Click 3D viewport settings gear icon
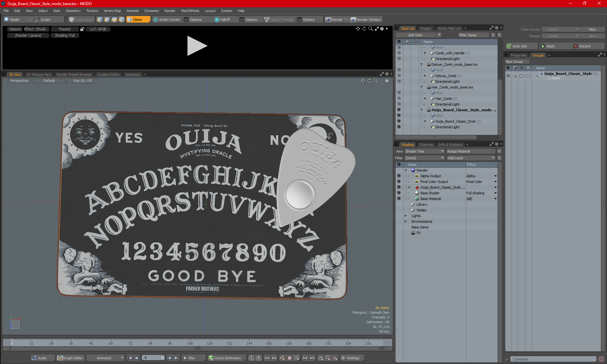The image size is (607, 364). coord(387,81)
